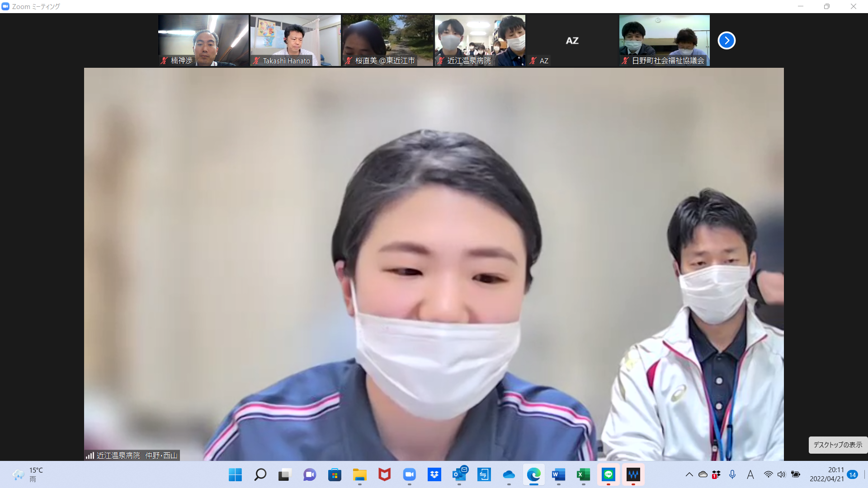The height and width of the screenshot is (488, 868).
Task: Open the date and time calendar flyout
Action: (x=826, y=474)
